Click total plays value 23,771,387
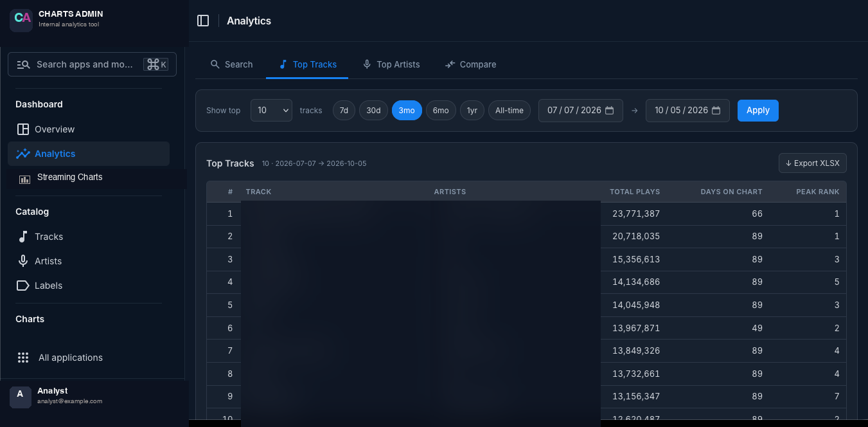 point(636,213)
